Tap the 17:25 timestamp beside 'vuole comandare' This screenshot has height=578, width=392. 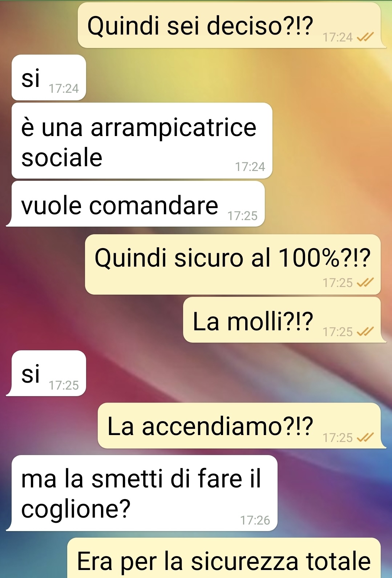point(242,216)
